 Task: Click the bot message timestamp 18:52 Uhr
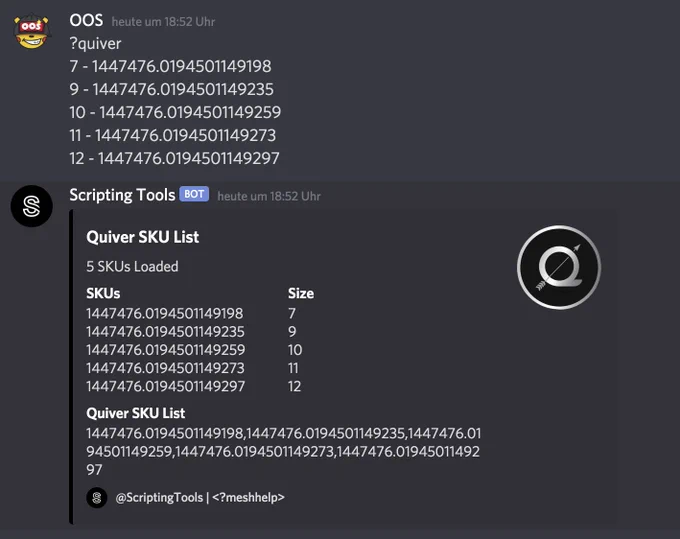269,196
